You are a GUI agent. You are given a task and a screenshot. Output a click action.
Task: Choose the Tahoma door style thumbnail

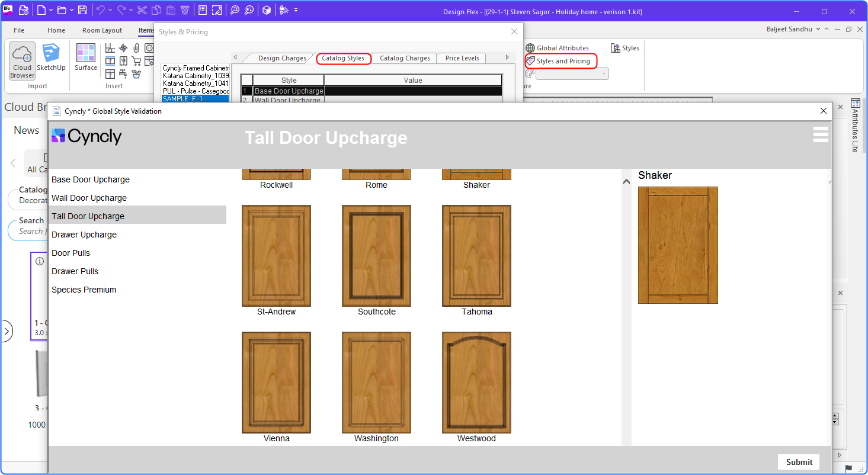tap(476, 256)
